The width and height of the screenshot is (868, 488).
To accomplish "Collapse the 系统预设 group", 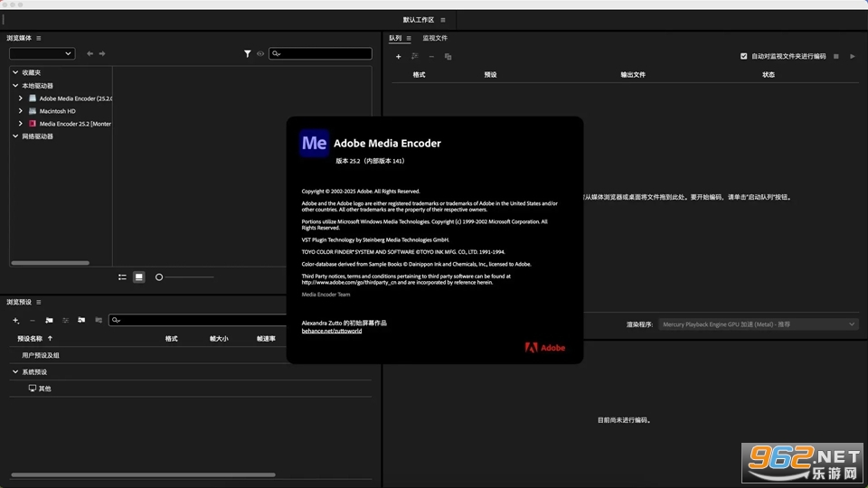I will point(15,371).
